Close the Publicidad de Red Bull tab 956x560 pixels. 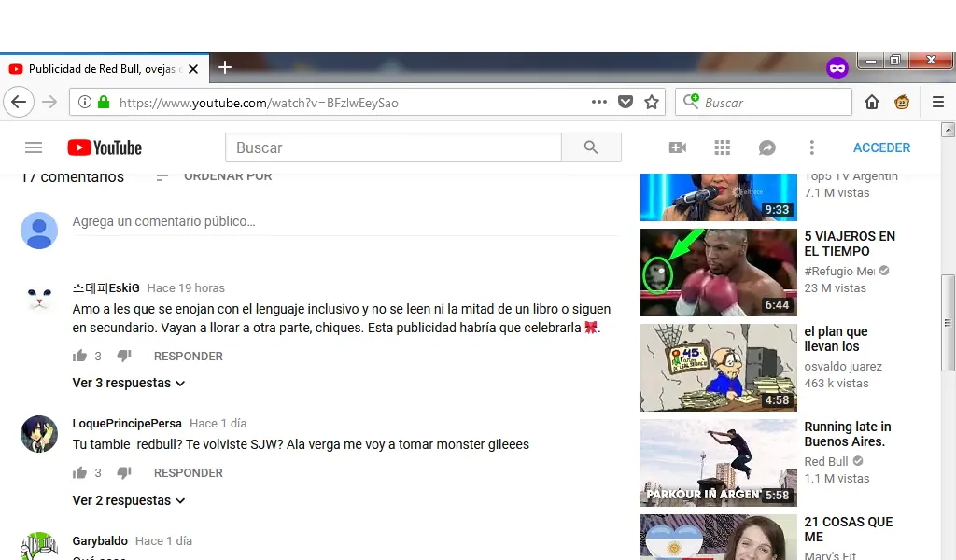pyautogui.click(x=193, y=69)
